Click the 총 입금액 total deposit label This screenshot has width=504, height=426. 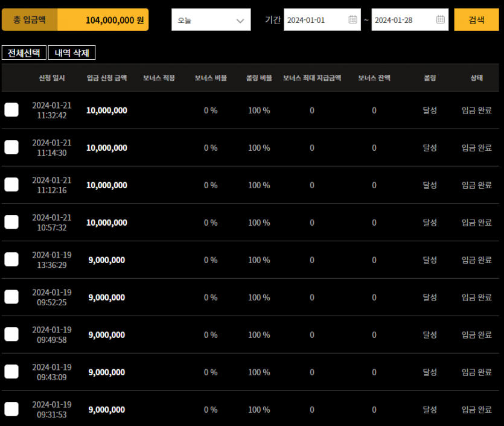point(30,20)
